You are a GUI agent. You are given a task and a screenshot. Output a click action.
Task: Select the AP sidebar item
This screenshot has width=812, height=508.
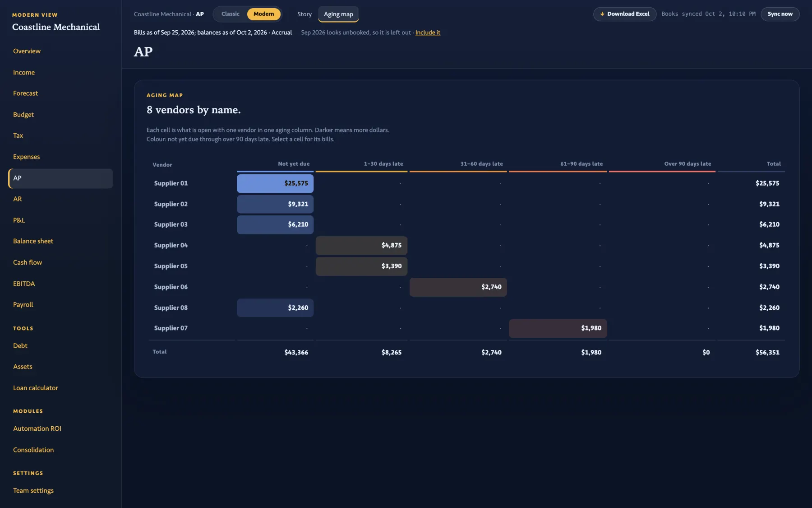point(60,178)
